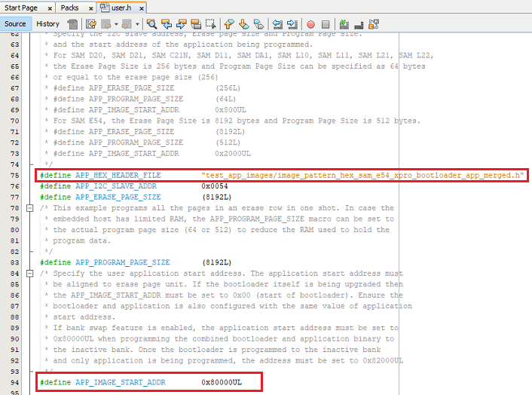532x395 pixels.
Task: Click Find Previous Occurrence icon
Action: [x=167, y=24]
